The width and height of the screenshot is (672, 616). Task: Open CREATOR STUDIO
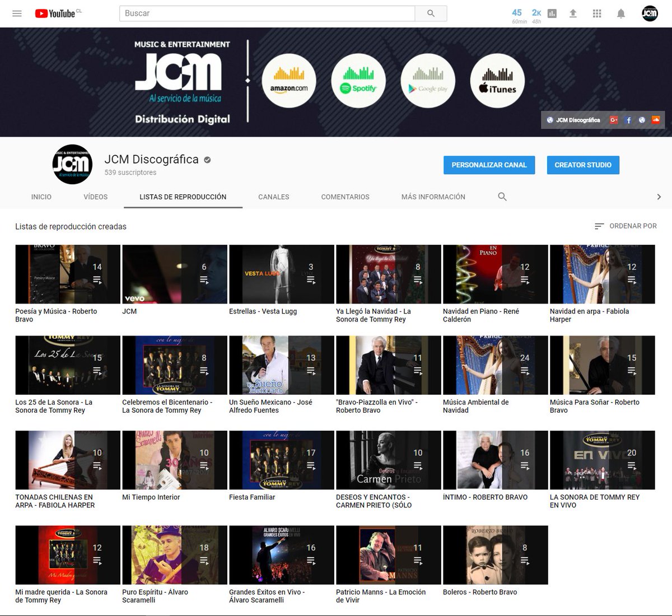[583, 165]
